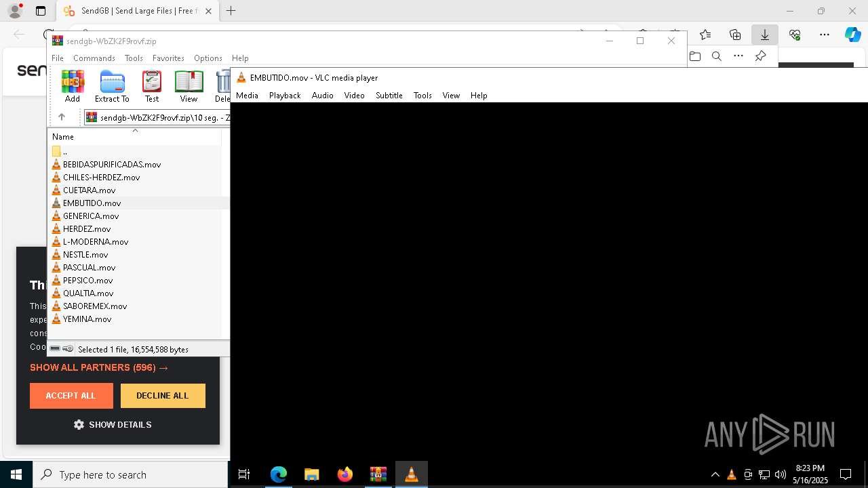
Task: Open WinRAR Favorites menu
Action: tap(168, 58)
